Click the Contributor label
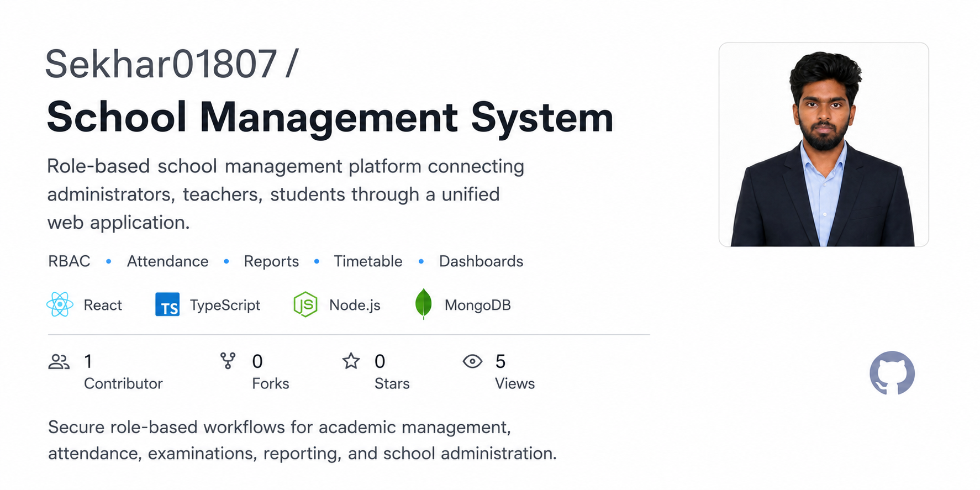 [x=123, y=383]
